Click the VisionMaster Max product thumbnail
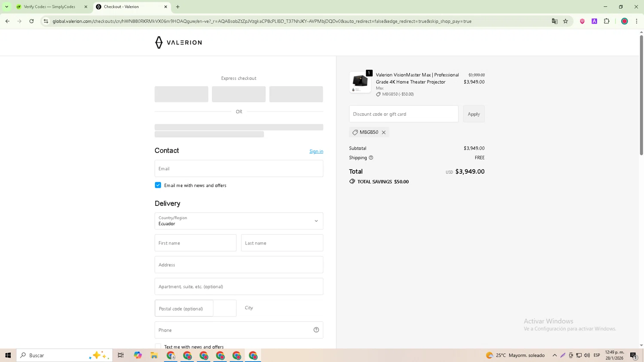Image resolution: width=644 pixels, height=362 pixels. coord(360,82)
